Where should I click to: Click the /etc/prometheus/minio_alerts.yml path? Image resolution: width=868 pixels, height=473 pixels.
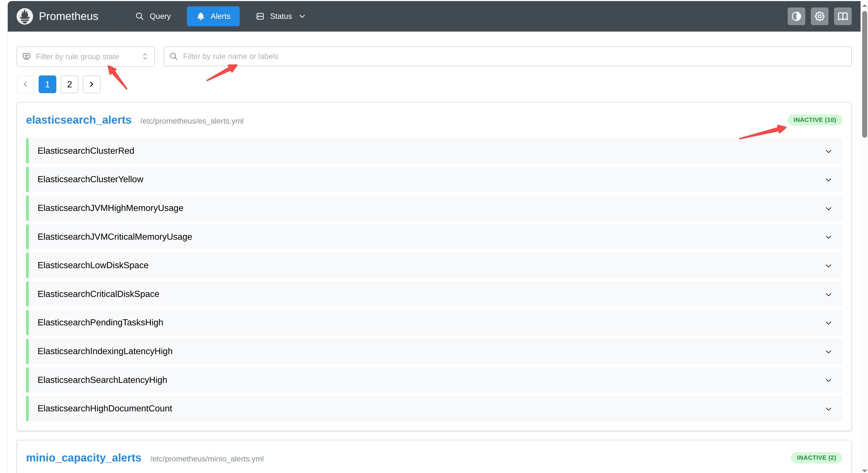pos(207,459)
